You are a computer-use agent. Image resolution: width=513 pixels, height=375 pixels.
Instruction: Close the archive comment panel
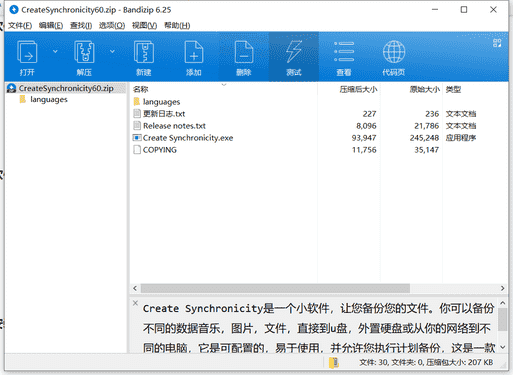[135, 303]
